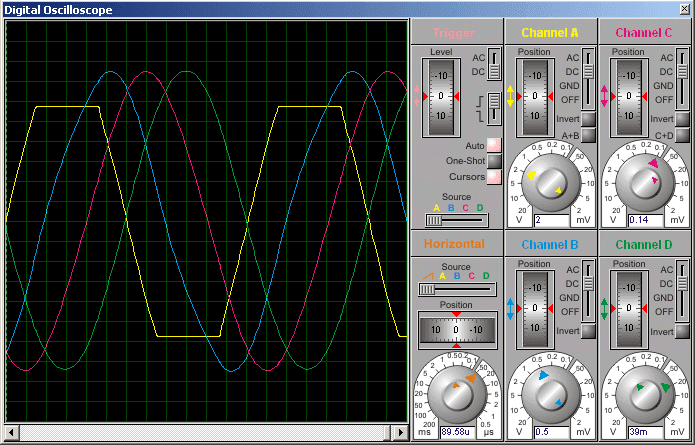Click the scrollbar left arrow

[12, 432]
